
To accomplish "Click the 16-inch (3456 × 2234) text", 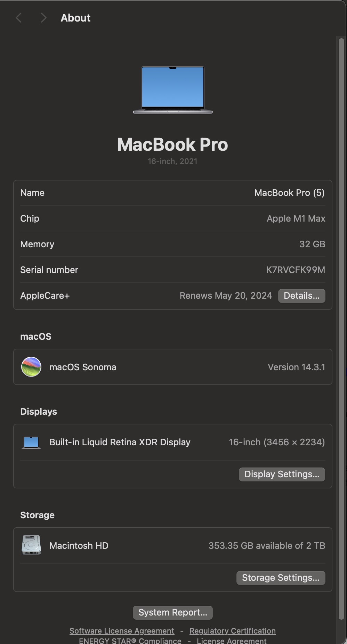I will click(x=277, y=442).
